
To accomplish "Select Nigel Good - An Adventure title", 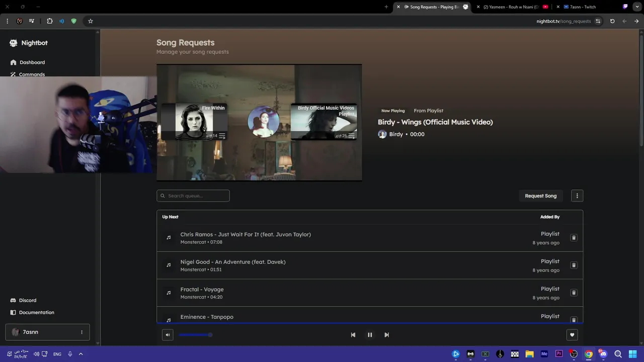I will [233, 262].
